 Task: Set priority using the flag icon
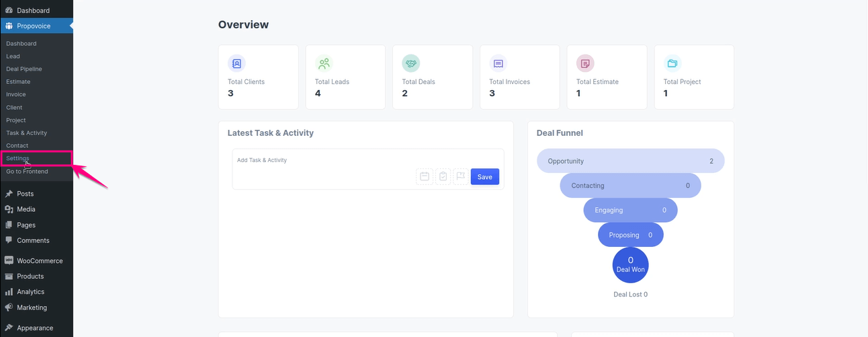(x=461, y=177)
